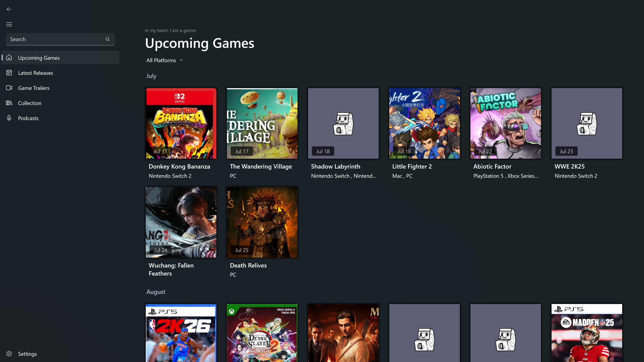This screenshot has height=362, width=644.
Task: Click the Donkey Kong Bananza title
Action: point(179,167)
